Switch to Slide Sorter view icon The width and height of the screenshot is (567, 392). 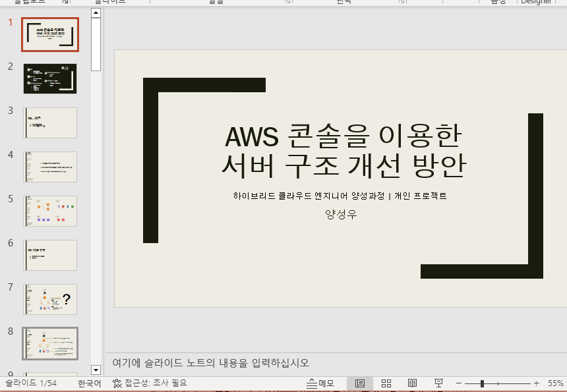pos(386,383)
